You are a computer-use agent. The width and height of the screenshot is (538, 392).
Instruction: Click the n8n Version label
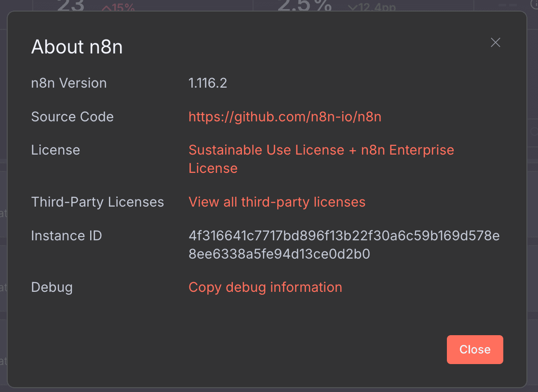pyautogui.click(x=69, y=83)
